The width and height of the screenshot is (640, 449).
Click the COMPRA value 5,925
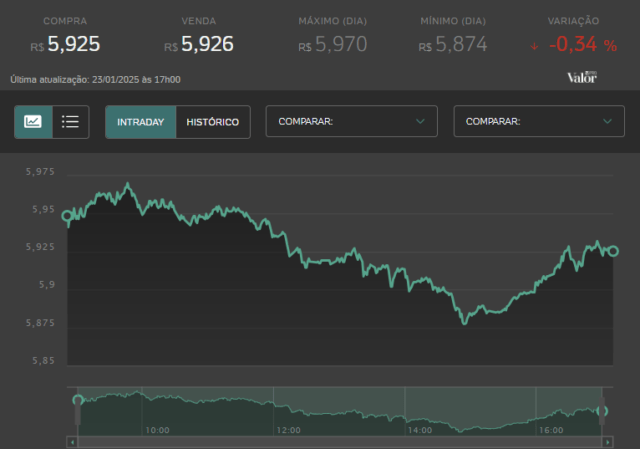click(73, 44)
